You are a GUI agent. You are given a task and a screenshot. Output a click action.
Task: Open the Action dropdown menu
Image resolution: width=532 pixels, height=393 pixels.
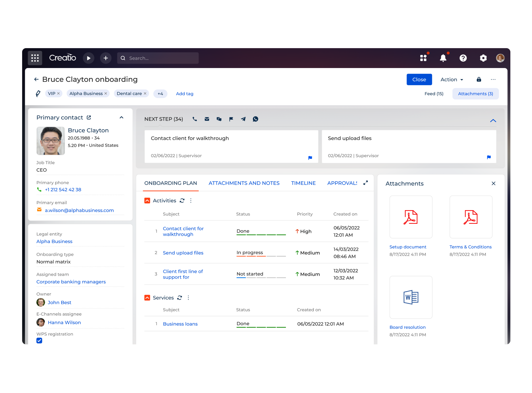pos(451,79)
